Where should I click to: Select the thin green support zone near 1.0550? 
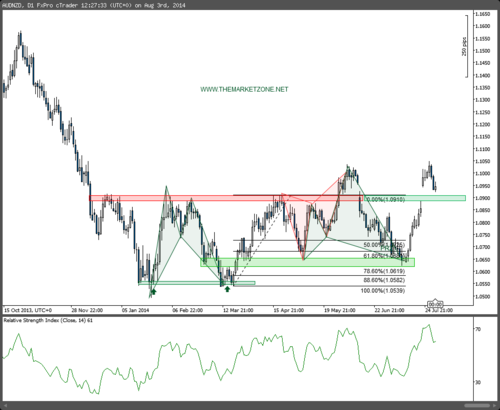click(x=197, y=283)
